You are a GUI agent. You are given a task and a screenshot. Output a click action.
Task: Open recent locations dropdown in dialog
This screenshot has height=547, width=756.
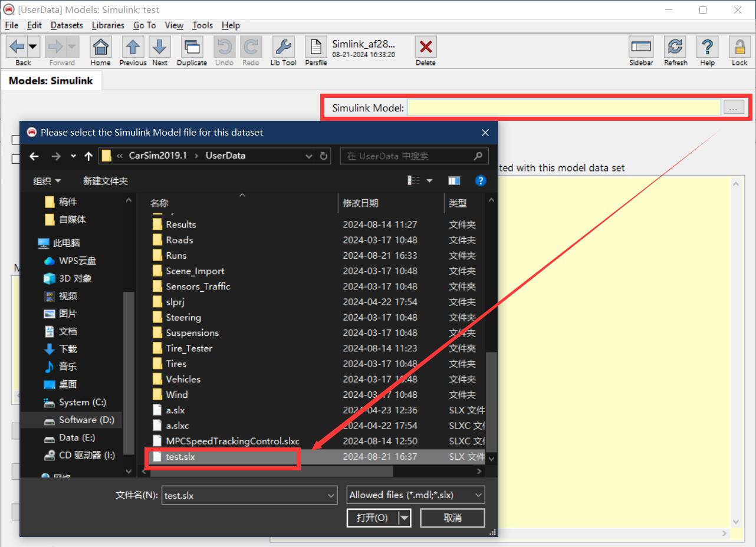[x=73, y=156]
